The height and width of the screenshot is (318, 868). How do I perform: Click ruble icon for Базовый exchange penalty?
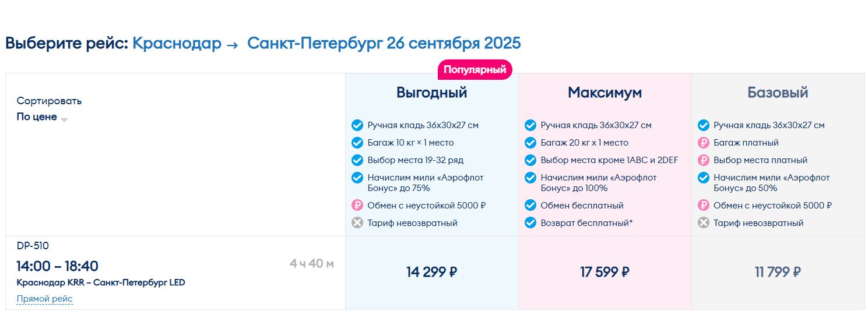[x=704, y=206]
